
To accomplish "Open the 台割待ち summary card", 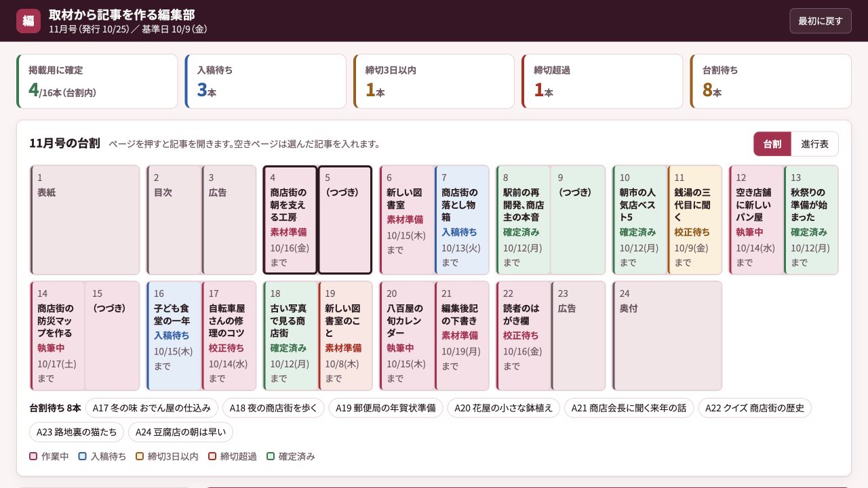I will tap(770, 81).
